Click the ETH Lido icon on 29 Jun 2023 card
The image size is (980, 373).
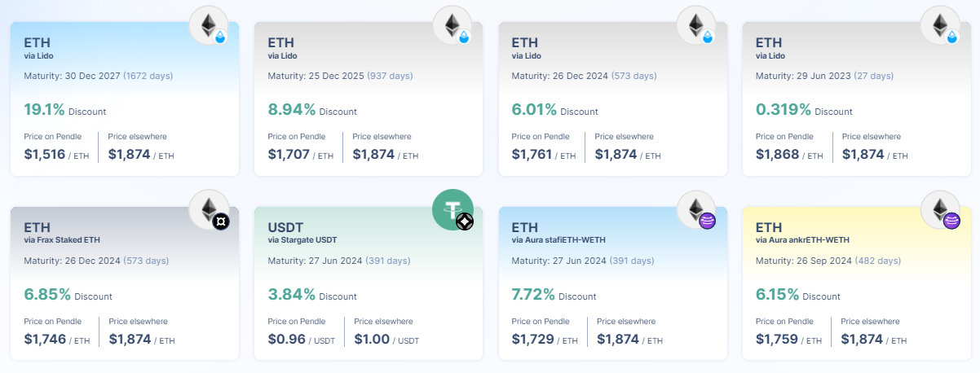(941, 26)
